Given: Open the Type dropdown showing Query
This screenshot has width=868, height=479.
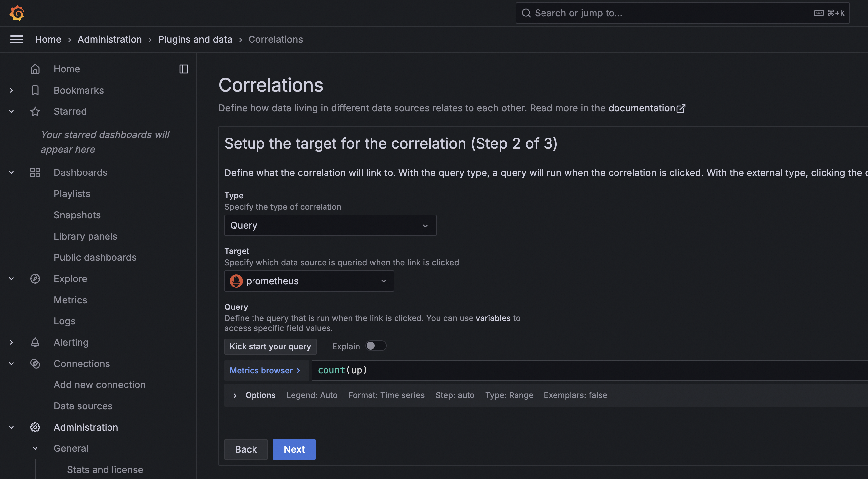Looking at the screenshot, I should click(330, 225).
